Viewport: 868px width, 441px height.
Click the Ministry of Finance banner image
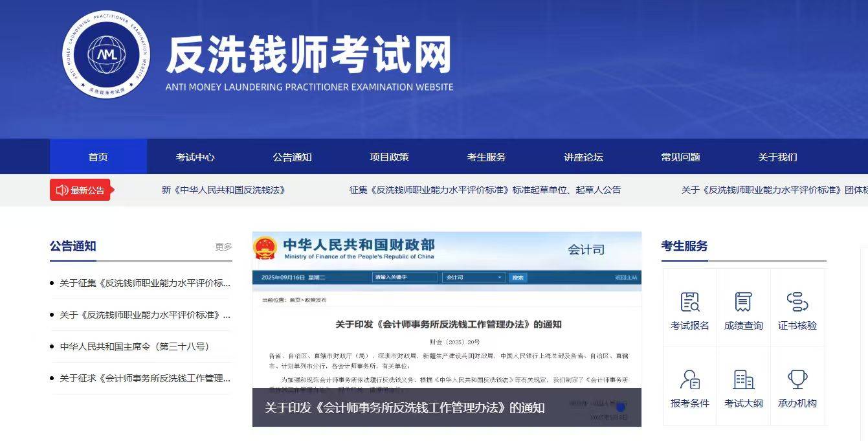coord(447,311)
